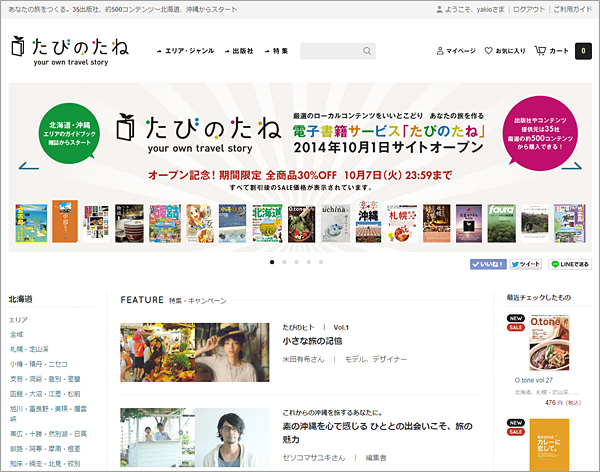Click the たびのたね site logo
The height and width of the screenshot is (472, 600).
[x=70, y=51]
